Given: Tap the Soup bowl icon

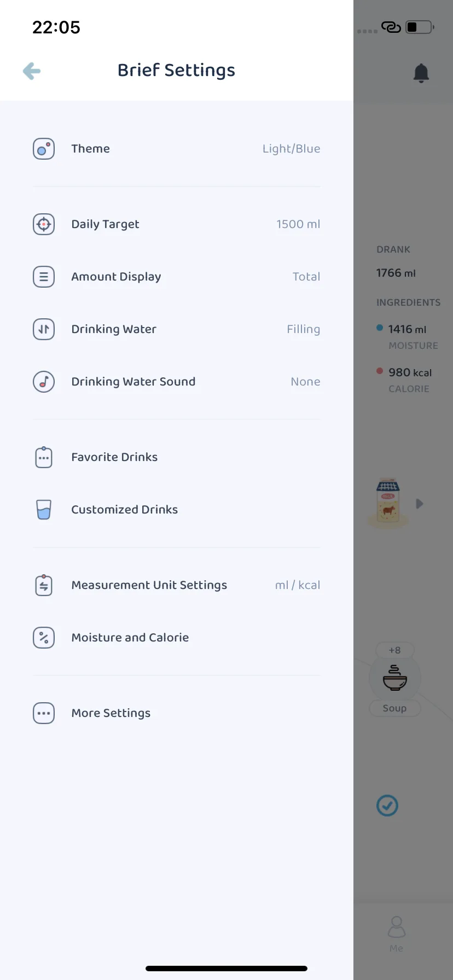Looking at the screenshot, I should (x=394, y=678).
